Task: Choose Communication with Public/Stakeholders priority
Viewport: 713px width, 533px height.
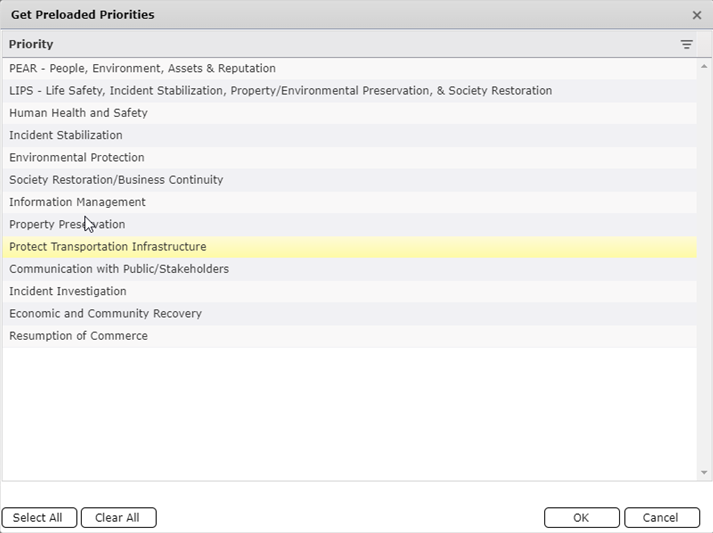Action: (x=119, y=269)
